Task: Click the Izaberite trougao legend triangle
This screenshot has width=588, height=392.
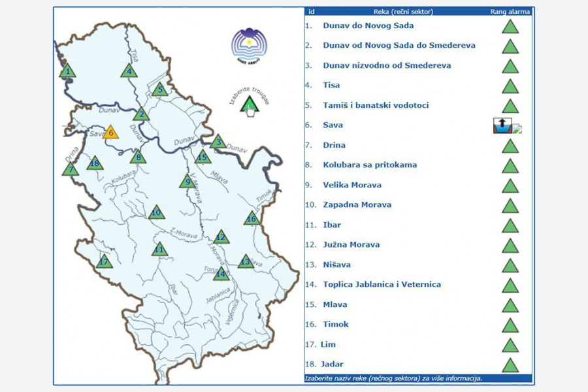Action: point(249,105)
